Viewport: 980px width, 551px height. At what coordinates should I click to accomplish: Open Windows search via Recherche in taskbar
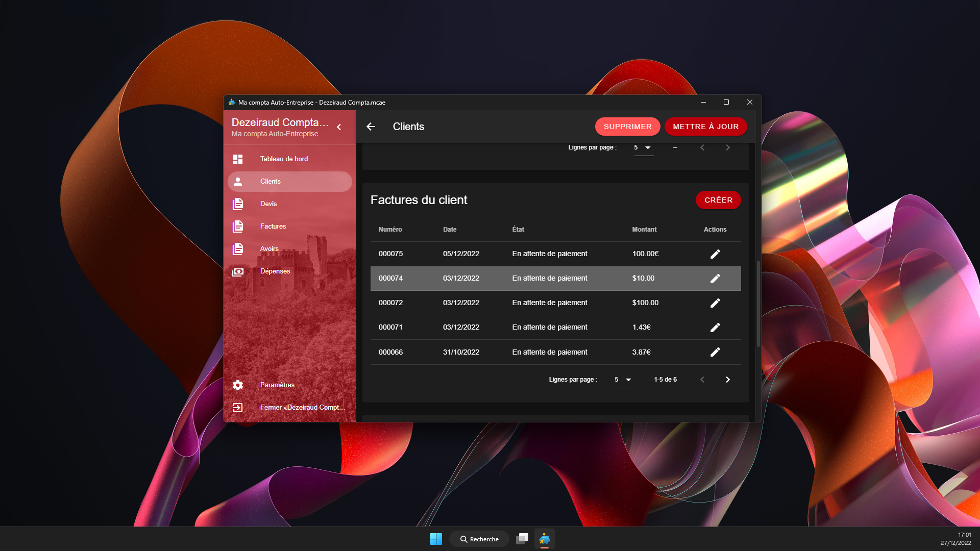click(x=479, y=539)
